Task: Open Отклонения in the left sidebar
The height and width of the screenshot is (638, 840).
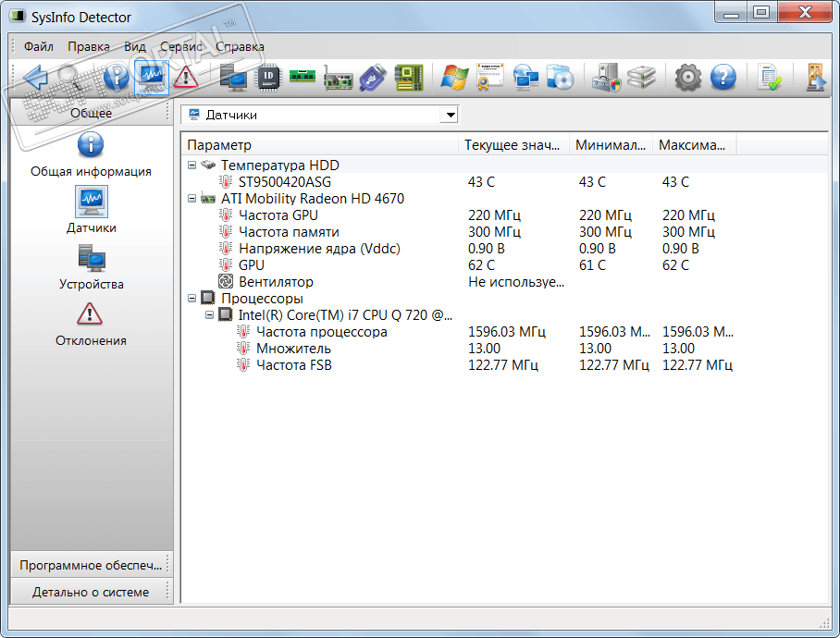Action: [91, 324]
